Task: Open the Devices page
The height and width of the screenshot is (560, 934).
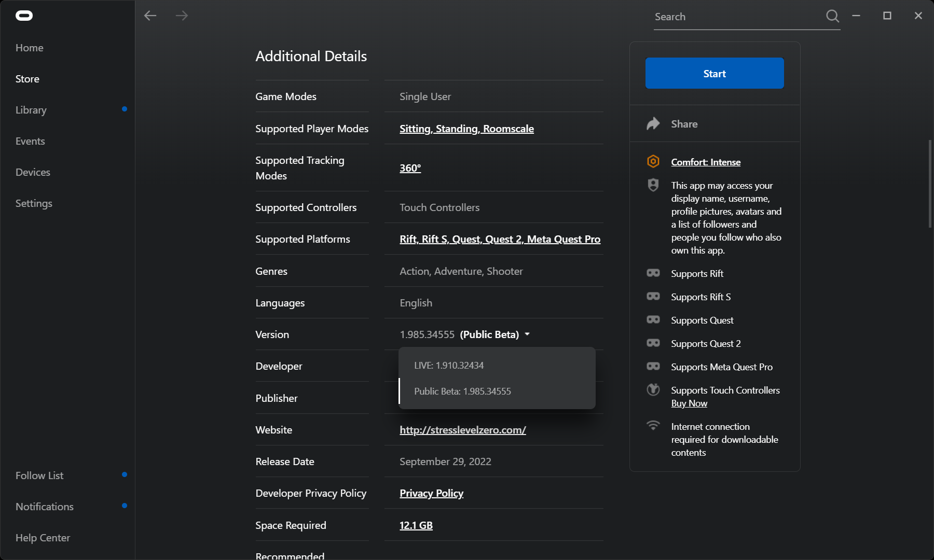Action: point(33,172)
